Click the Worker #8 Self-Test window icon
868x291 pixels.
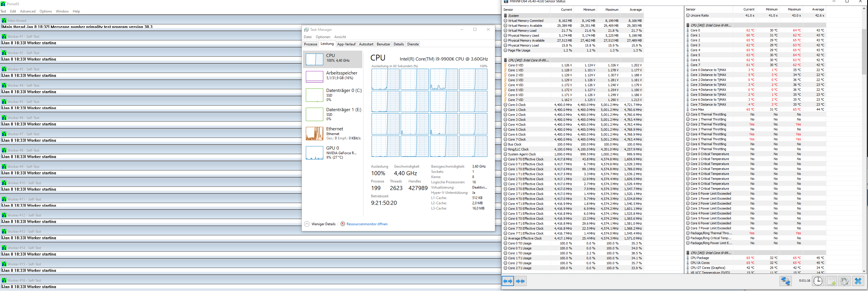4,150
